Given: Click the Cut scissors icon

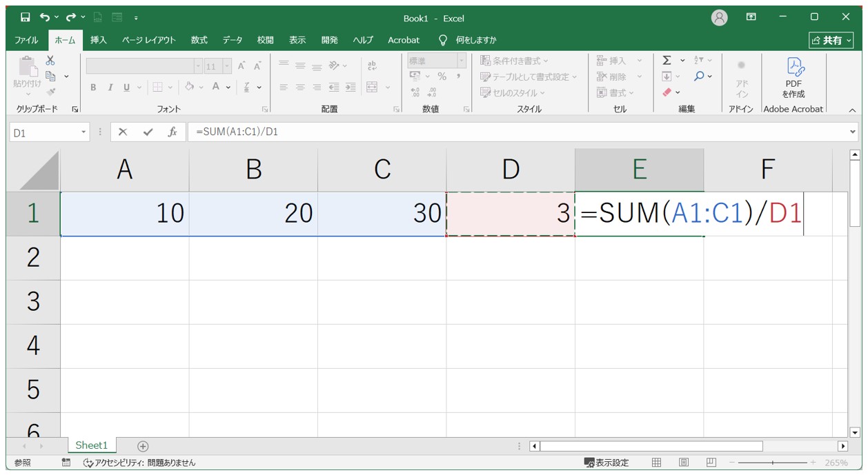Looking at the screenshot, I should (x=50, y=61).
